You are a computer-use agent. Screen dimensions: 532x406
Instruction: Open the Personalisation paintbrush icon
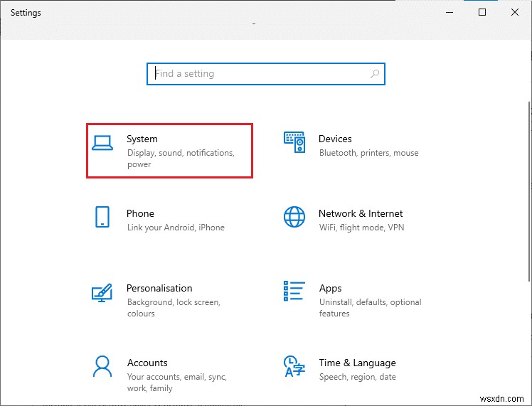[102, 293]
